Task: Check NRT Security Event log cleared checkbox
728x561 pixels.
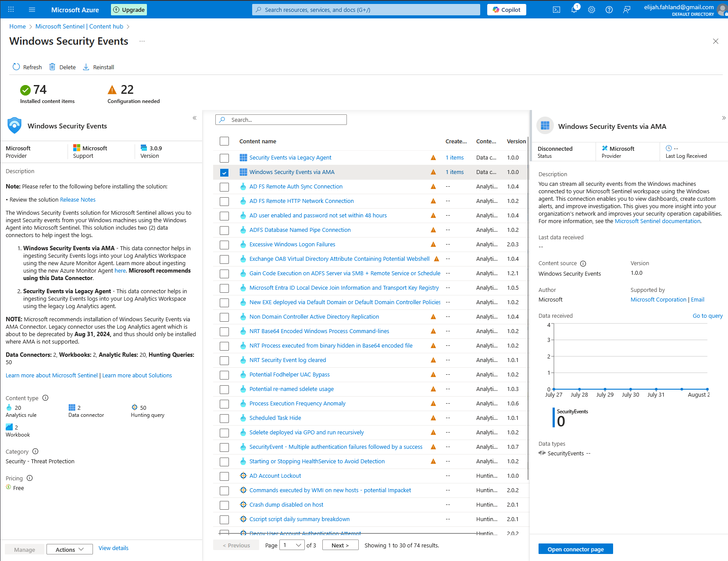Action: click(225, 361)
